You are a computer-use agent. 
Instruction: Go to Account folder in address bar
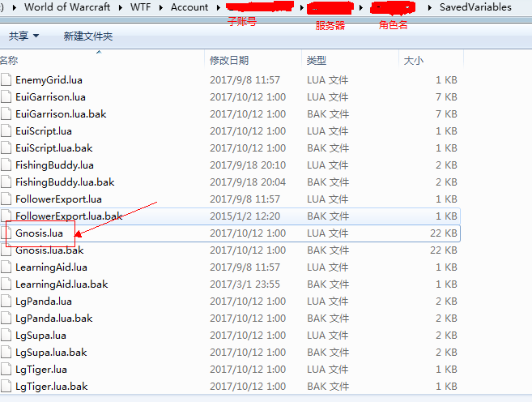[189, 6]
